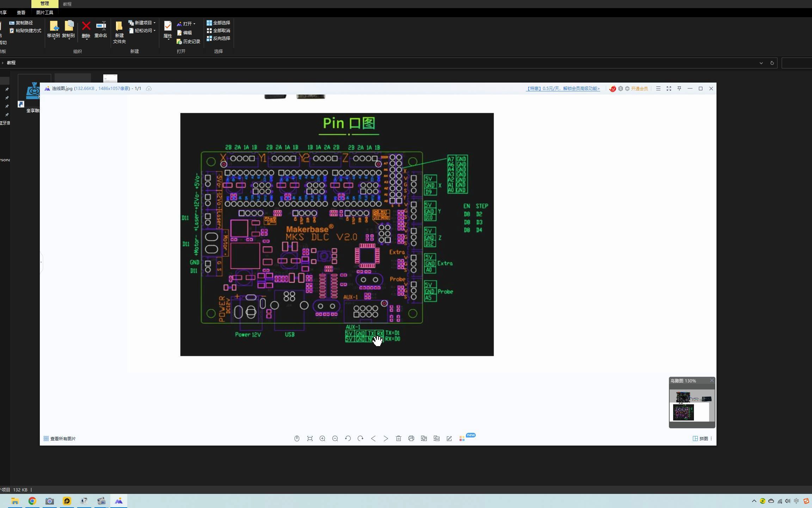This screenshot has width=812, height=508.
Task: Click the red mascot icon in viewer title bar
Action: tap(613, 89)
